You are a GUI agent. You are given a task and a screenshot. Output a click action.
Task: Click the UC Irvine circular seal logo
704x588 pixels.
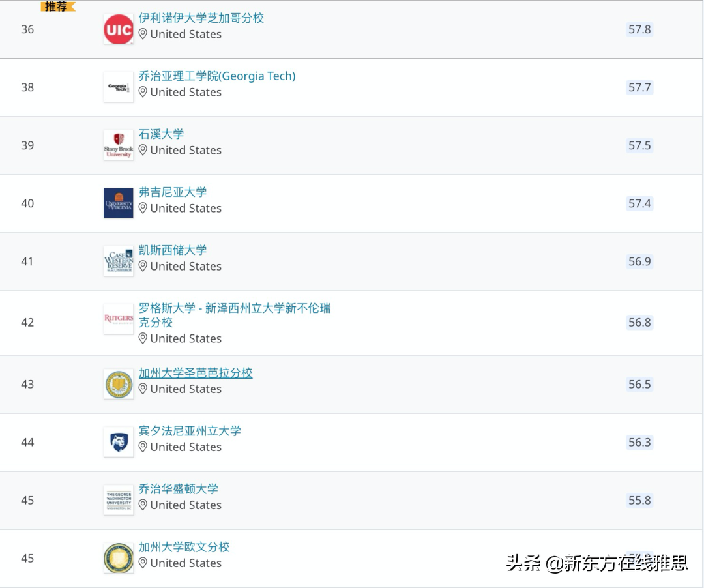pyautogui.click(x=117, y=558)
